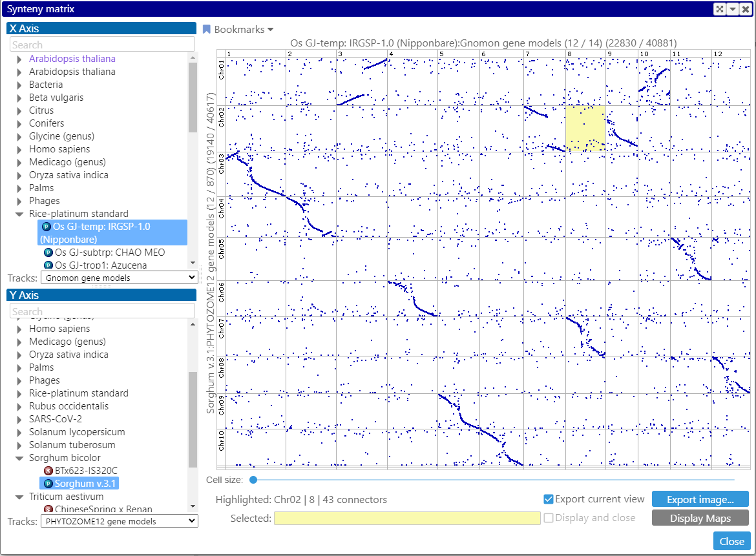Click Export image button
756x556 pixels.
[x=700, y=500]
